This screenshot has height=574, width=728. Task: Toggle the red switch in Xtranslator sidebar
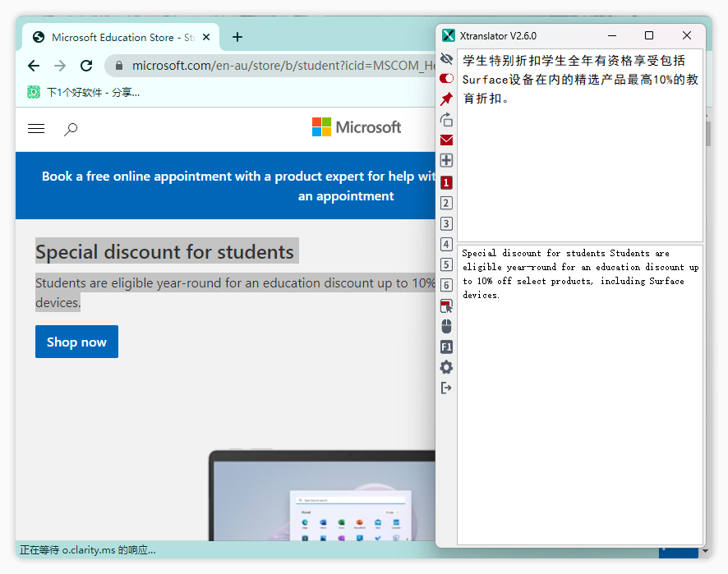pyautogui.click(x=446, y=78)
